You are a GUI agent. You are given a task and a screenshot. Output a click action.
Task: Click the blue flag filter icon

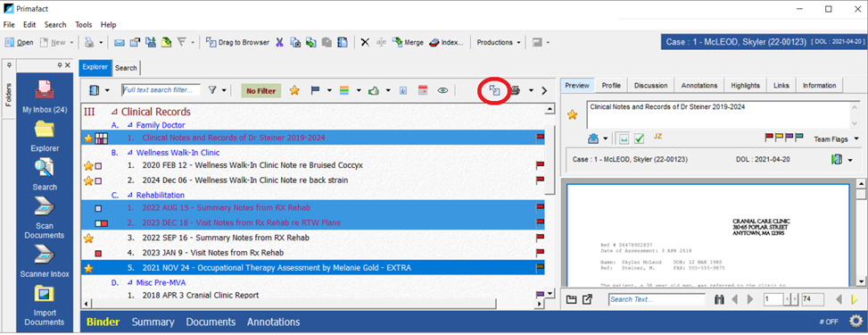(315, 90)
